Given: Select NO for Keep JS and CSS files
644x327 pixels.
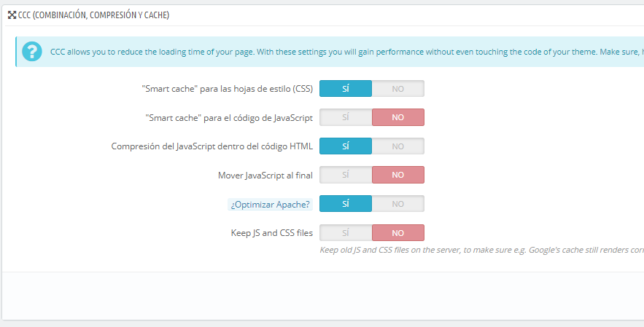Looking at the screenshot, I should click(x=397, y=232).
